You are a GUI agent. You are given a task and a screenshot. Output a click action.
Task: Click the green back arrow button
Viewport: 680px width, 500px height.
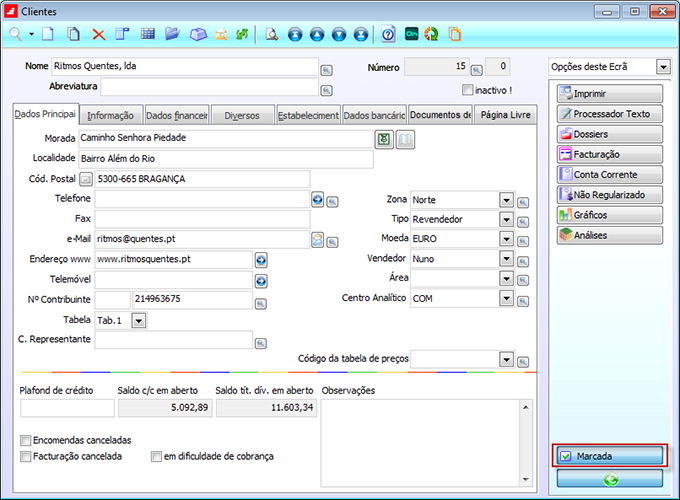(x=610, y=479)
